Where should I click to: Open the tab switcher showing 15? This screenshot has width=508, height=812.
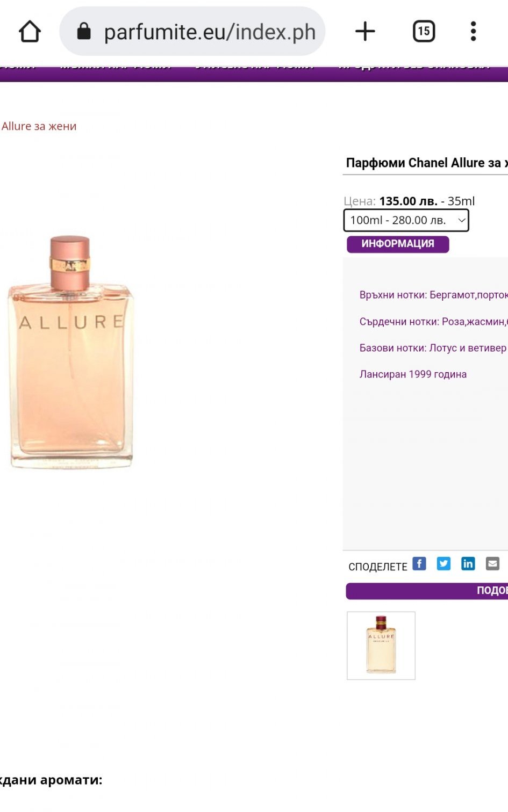coord(424,31)
